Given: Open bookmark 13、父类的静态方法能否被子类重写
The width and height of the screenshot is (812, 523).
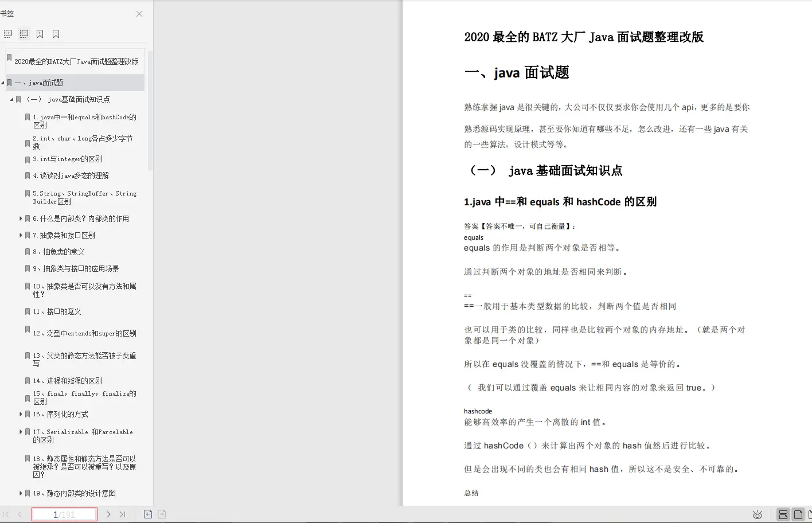Looking at the screenshot, I should click(x=84, y=359).
